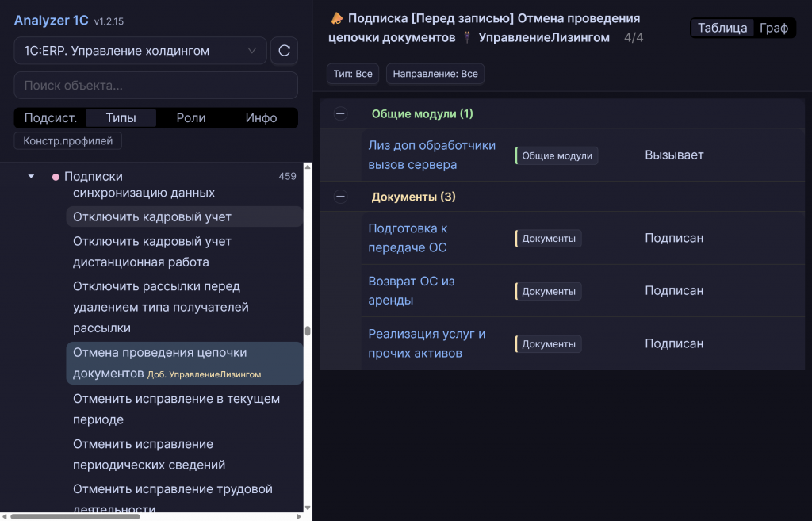Select Отключить кадровый учет subscription

click(x=152, y=216)
